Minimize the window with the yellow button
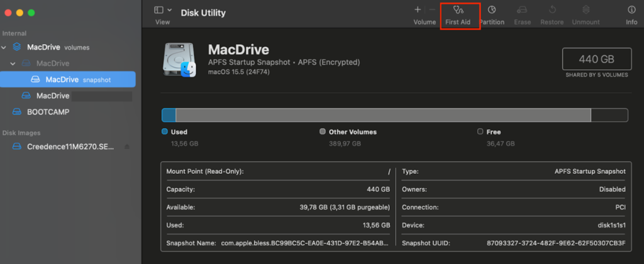The width and height of the screenshot is (644, 264). click(19, 13)
